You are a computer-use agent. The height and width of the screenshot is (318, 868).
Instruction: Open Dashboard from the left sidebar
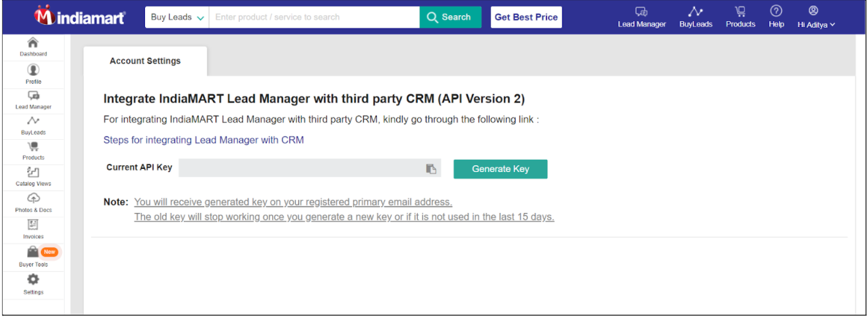(33, 47)
